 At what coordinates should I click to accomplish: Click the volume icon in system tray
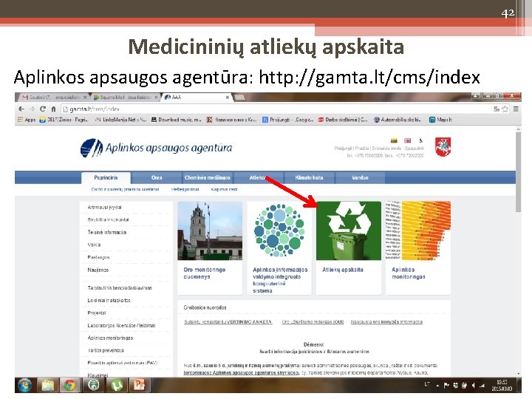click(474, 386)
